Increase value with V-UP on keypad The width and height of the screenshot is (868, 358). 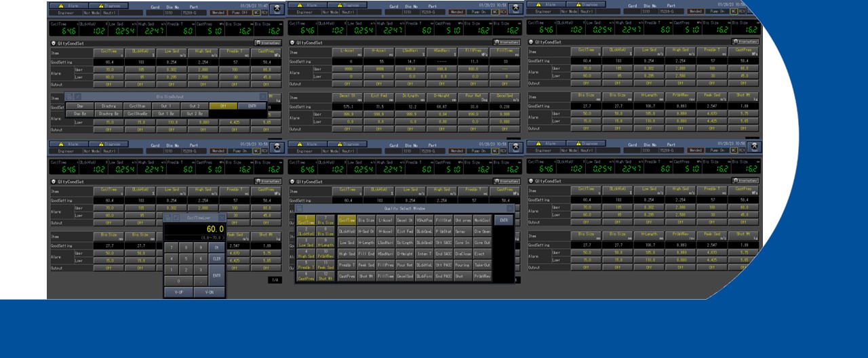coord(178,292)
